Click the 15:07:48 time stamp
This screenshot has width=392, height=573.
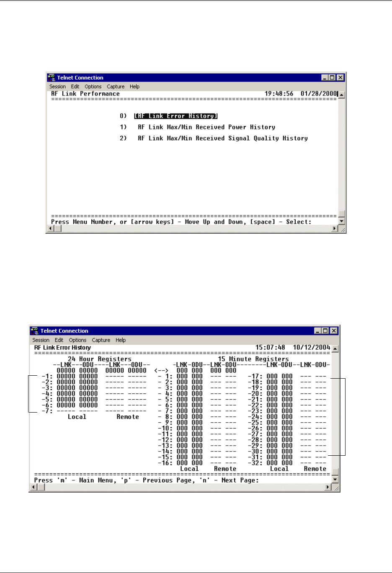[270, 348]
